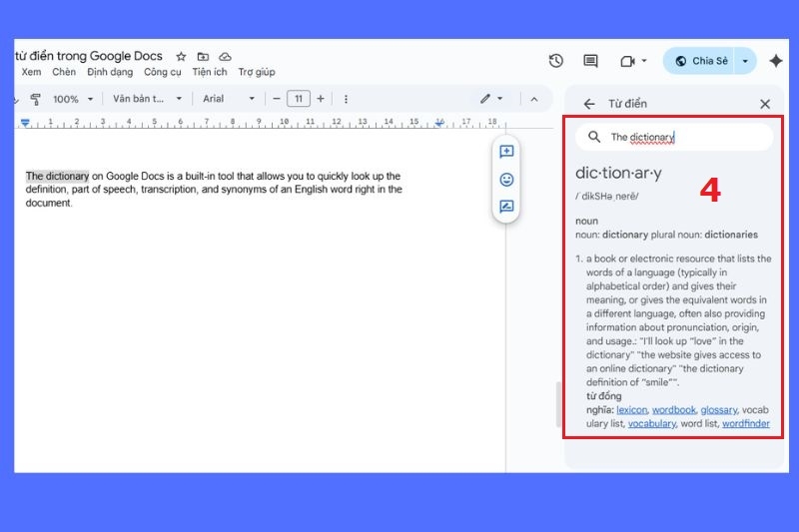Star the document title

coord(181,57)
